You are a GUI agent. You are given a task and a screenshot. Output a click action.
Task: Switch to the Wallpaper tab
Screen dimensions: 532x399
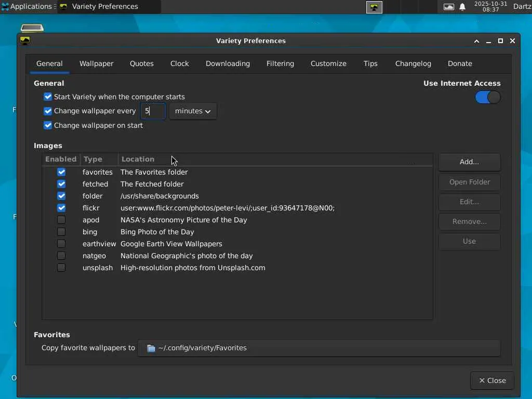[x=96, y=64]
